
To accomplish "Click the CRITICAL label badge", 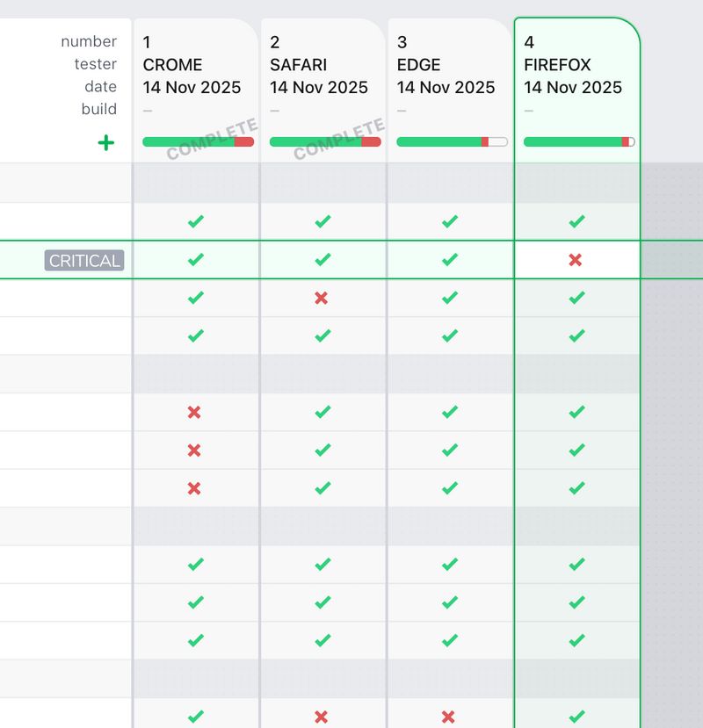I will [83, 260].
